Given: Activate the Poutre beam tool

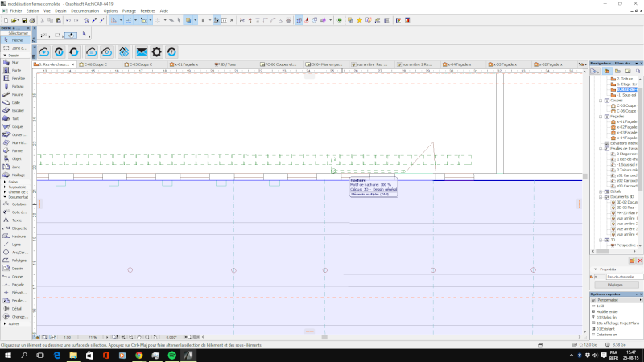Looking at the screenshot, I should click(x=15, y=94).
